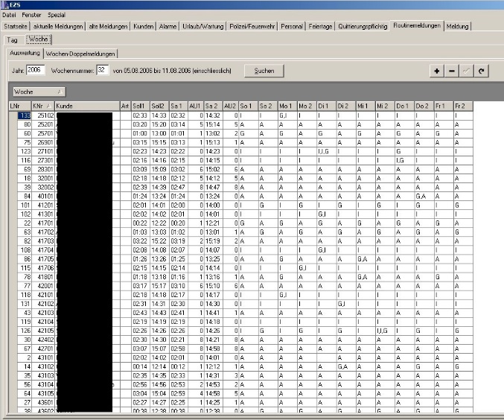Switch to aktuelle Meldungen tab

pos(58,26)
